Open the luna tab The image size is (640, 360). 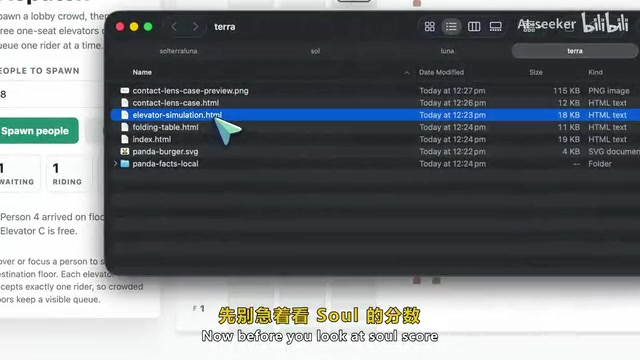(x=447, y=51)
